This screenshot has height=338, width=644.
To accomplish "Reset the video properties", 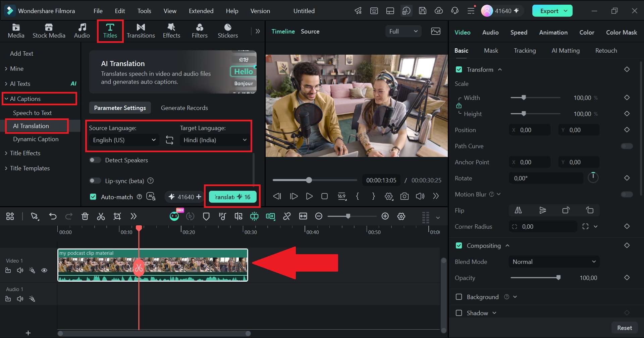I will (625, 328).
